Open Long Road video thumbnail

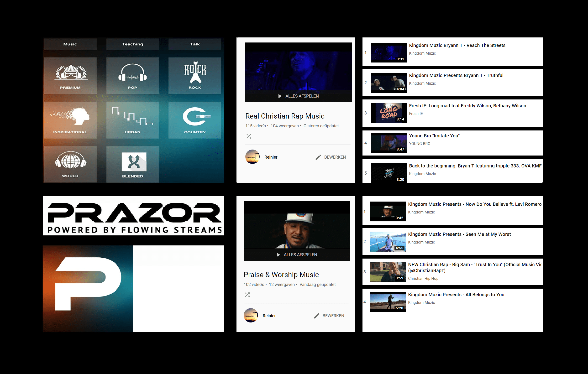388,113
